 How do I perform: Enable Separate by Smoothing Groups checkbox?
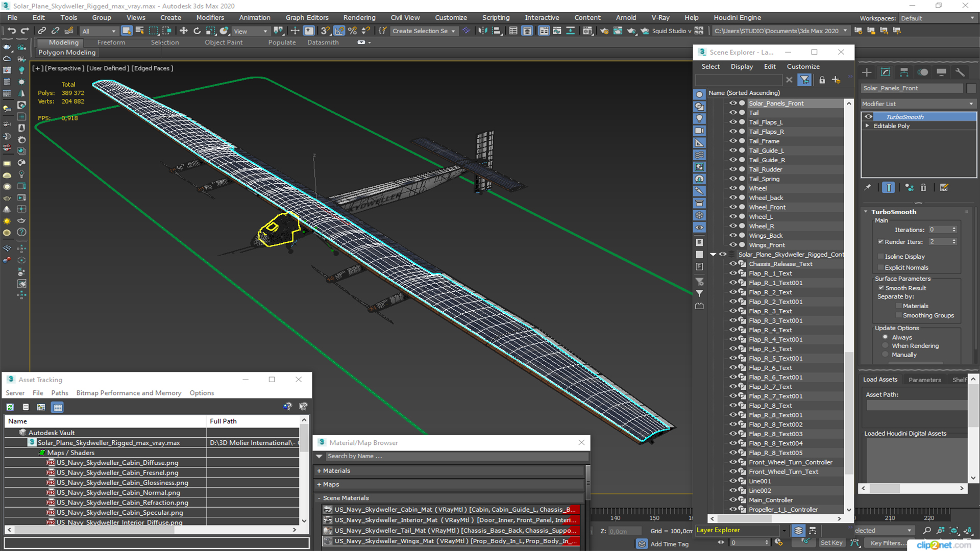(x=899, y=315)
